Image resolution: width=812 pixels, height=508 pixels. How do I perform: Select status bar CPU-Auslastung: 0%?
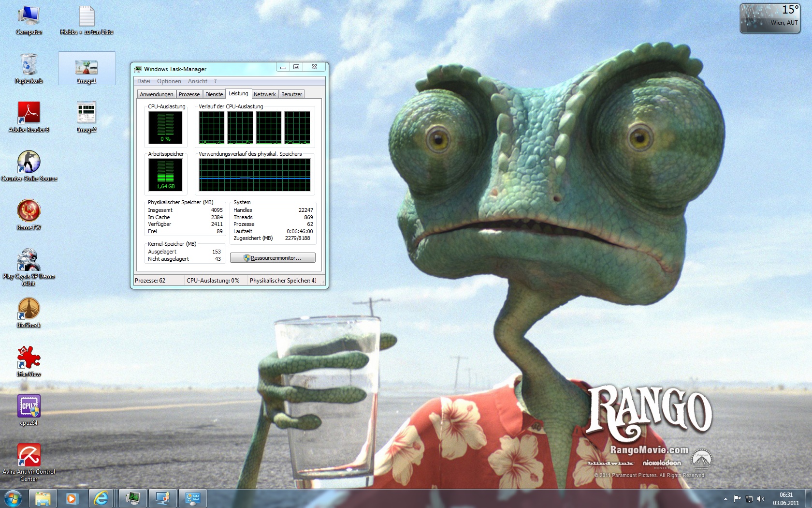click(213, 281)
